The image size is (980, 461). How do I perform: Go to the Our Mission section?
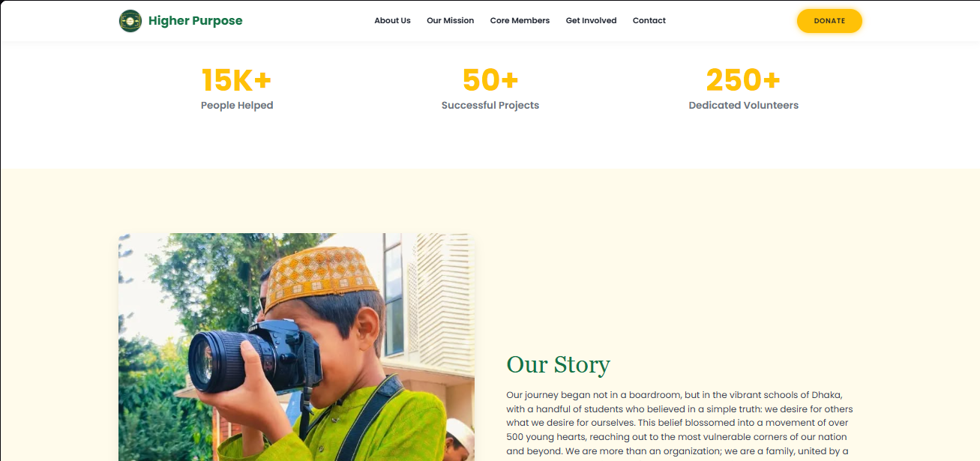[451, 21]
